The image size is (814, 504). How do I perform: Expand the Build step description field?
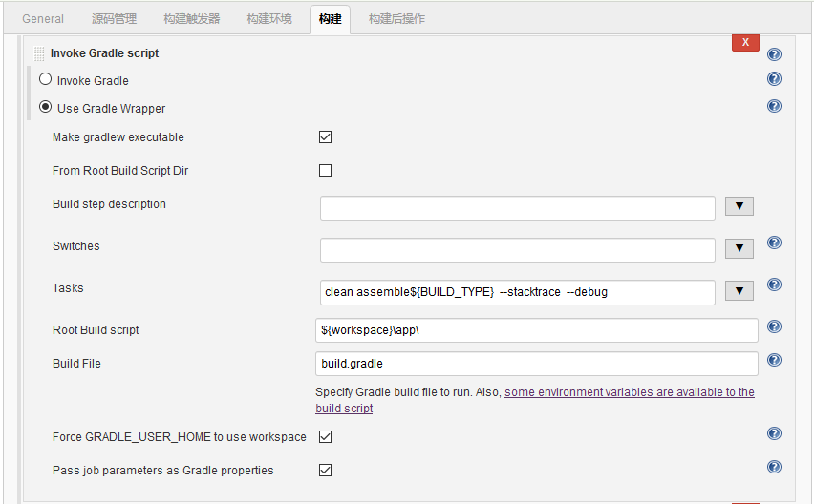coord(739,206)
